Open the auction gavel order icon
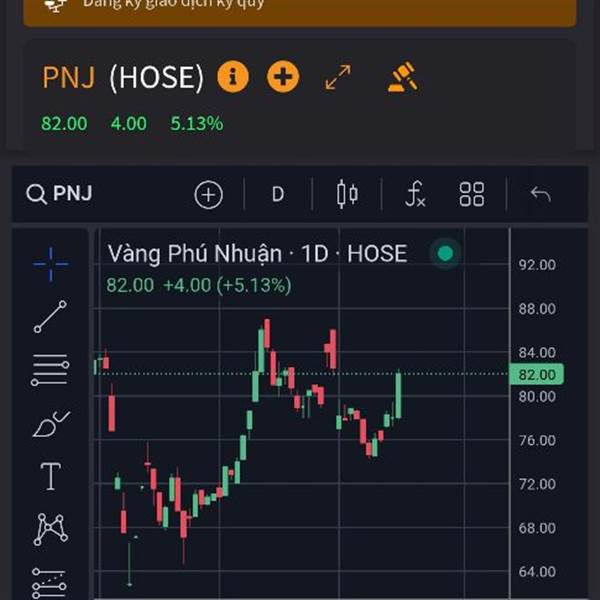600x600 pixels. [x=403, y=77]
